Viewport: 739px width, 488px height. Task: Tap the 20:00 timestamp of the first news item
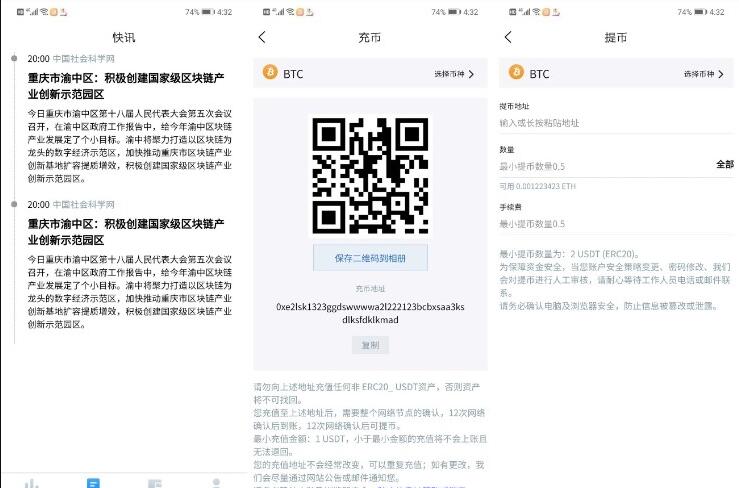tap(38, 58)
